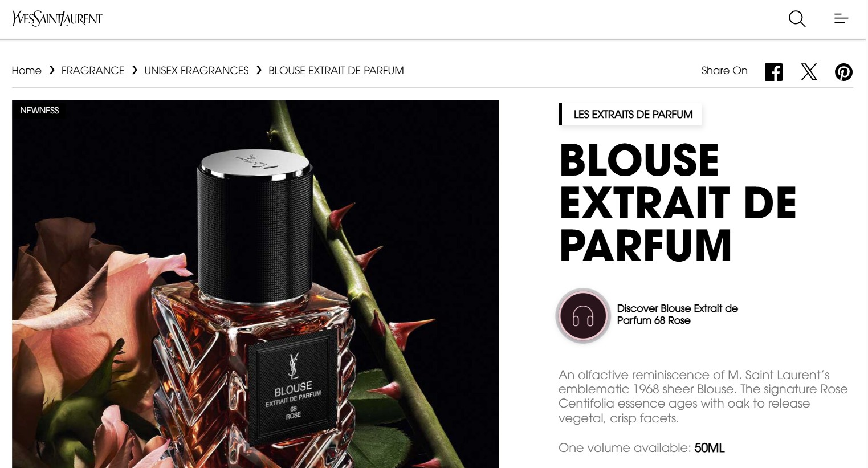The width and height of the screenshot is (868, 468).
Task: Click the Les Extraits de Parfum tag
Action: click(630, 115)
